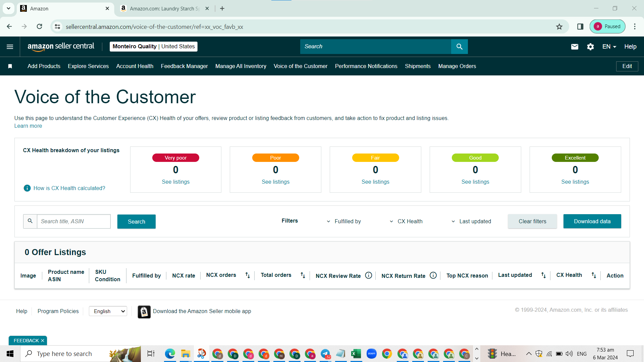Viewport: 644px width, 362px height.
Task: Click the teal Search button
Action: click(137, 222)
